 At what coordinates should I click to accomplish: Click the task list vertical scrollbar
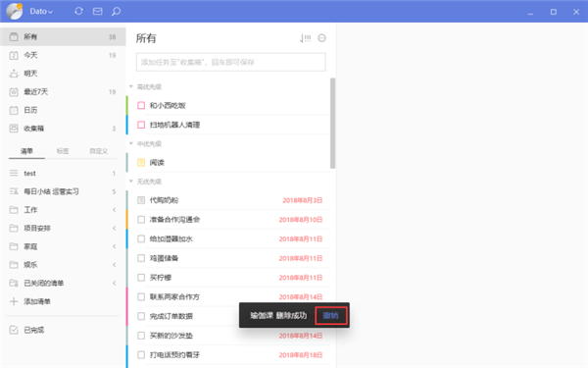click(x=332, y=124)
